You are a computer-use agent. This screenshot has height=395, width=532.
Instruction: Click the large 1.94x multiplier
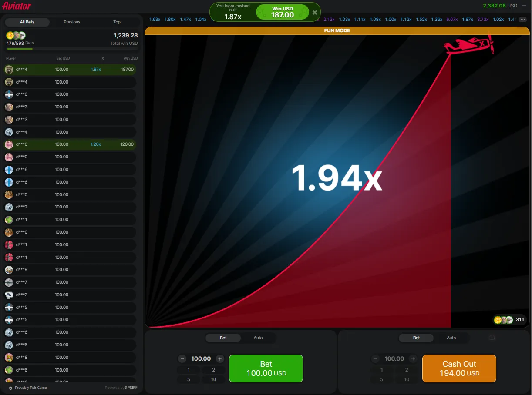pyautogui.click(x=337, y=178)
